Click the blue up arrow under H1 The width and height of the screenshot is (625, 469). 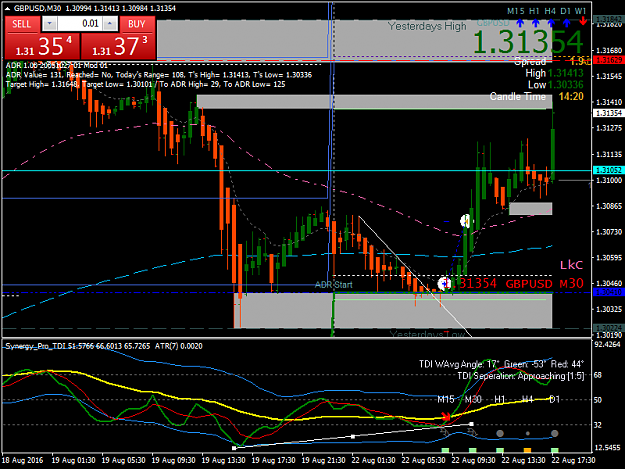[535, 23]
